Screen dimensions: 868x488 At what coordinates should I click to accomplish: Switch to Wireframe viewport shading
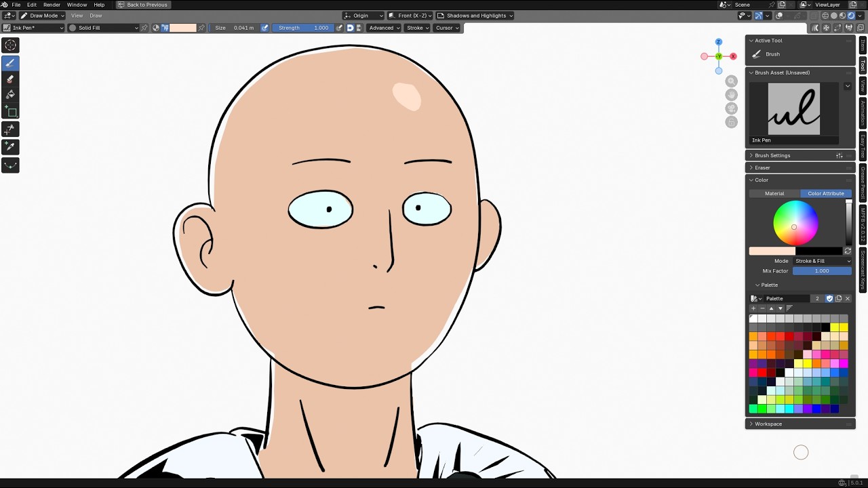point(825,16)
